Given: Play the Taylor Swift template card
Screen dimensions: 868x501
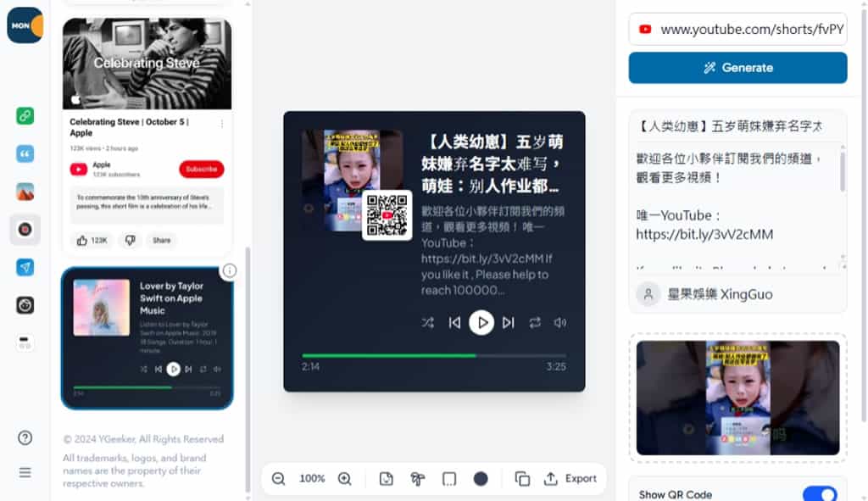Looking at the screenshot, I should pos(173,369).
